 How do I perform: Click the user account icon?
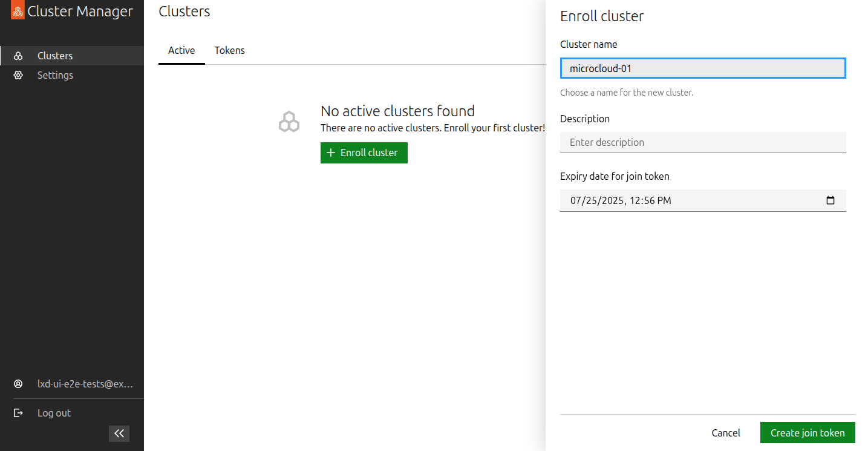coord(18,384)
